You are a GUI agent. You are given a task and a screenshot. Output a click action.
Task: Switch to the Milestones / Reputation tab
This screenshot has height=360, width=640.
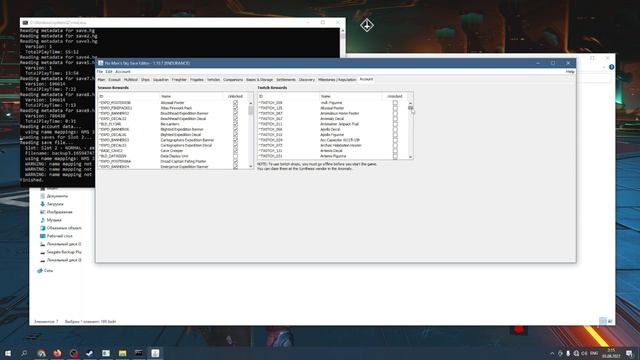pyautogui.click(x=337, y=80)
